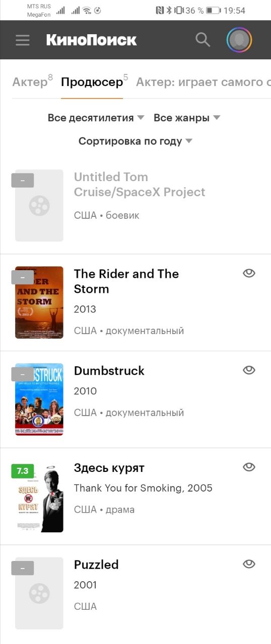Tap the placeholder film reel of Puzzled
Viewport: 271px width, 644px height.
tap(39, 593)
